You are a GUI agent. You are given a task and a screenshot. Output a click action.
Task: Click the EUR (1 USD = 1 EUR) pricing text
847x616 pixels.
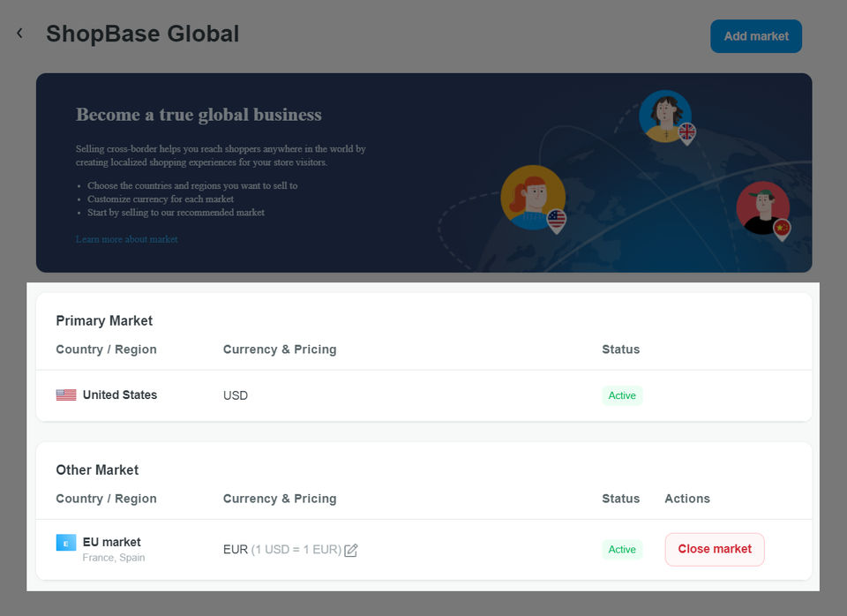(x=282, y=550)
